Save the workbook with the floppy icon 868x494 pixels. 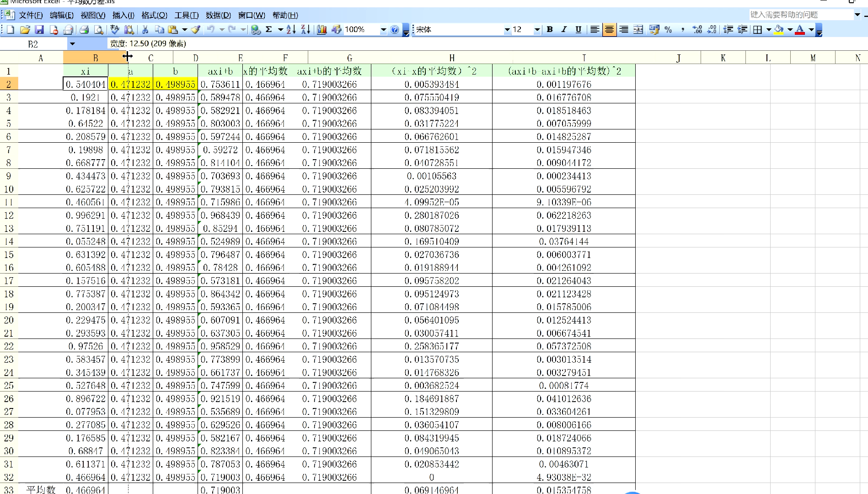tap(39, 30)
